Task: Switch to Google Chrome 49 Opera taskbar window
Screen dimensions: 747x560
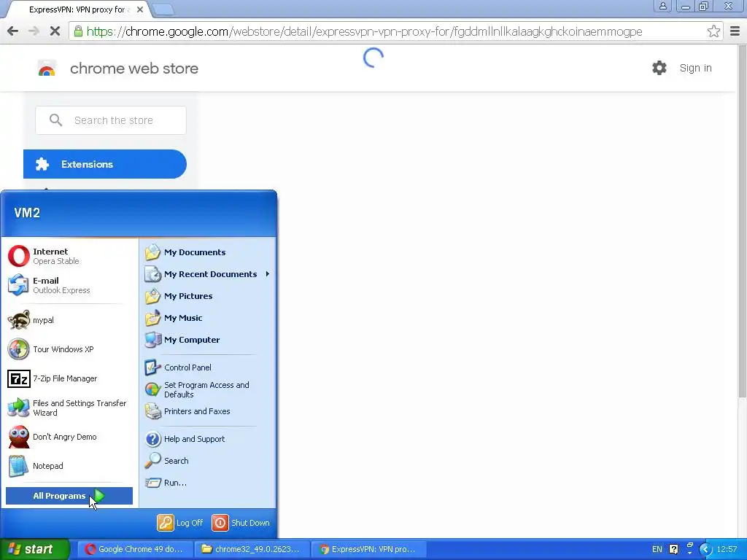Action: point(135,549)
